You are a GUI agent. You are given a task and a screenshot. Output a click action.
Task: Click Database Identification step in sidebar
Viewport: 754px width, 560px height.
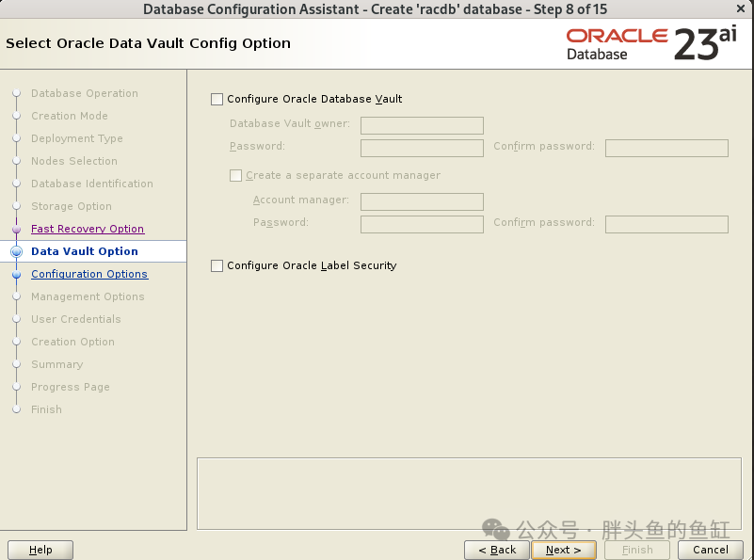92,184
